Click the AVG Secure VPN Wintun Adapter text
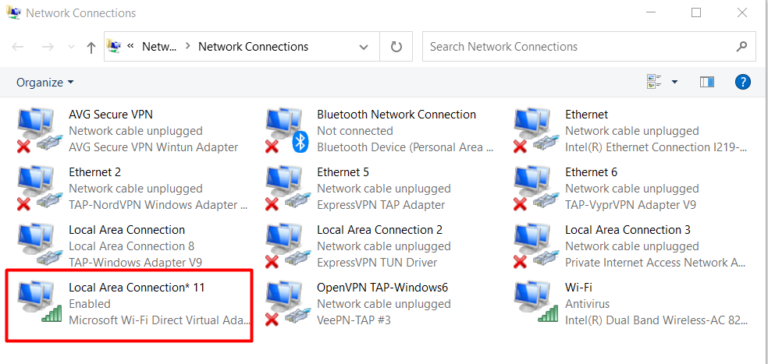This screenshot has height=364, width=768. pyautogui.click(x=153, y=147)
